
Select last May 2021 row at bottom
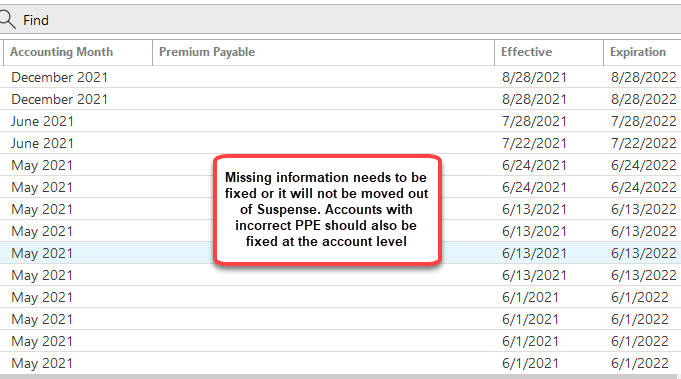click(340, 363)
